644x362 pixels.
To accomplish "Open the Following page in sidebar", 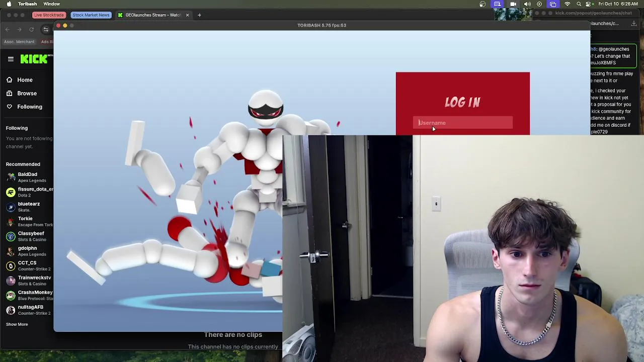I will point(29,107).
